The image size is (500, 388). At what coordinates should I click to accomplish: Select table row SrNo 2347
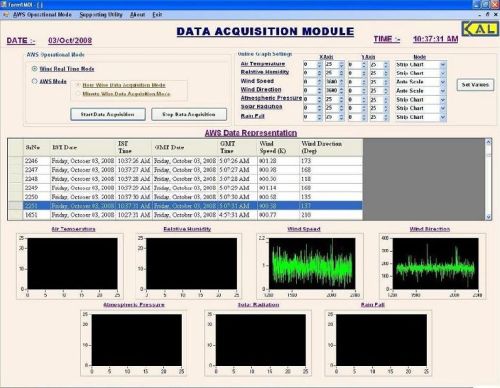[193, 170]
